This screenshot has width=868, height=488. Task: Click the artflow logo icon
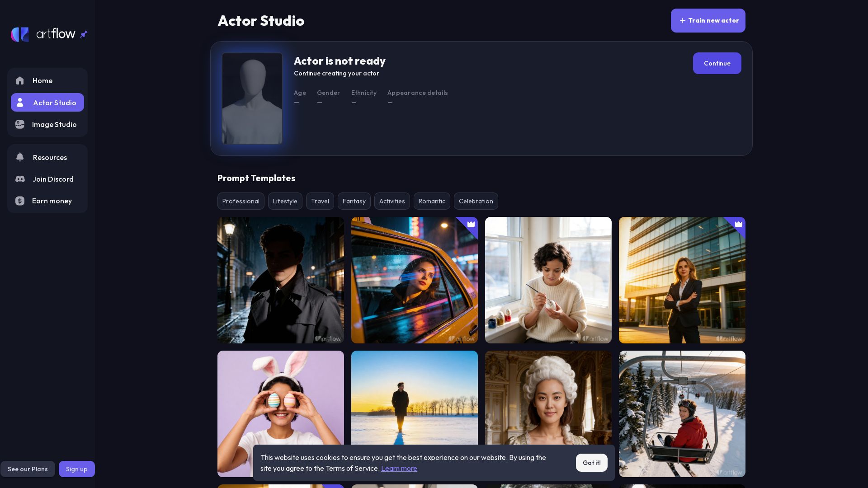[20, 34]
